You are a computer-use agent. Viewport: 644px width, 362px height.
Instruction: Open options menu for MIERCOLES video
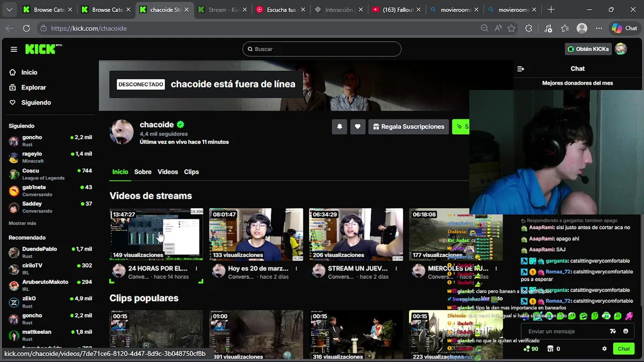[x=496, y=268]
